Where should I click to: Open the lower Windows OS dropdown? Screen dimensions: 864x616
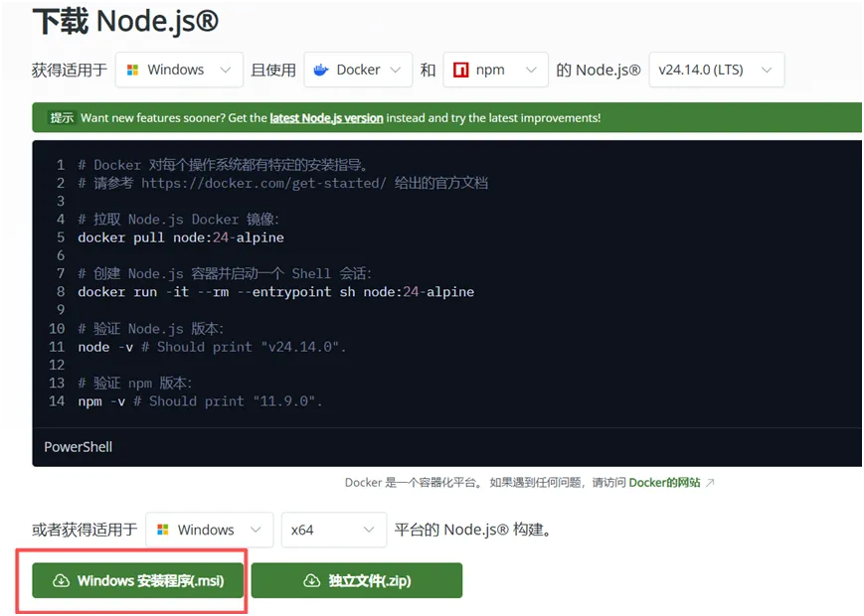[210, 530]
